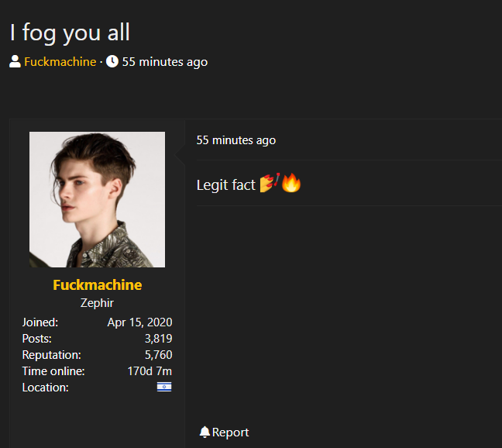The image size is (502, 448).
Task: Click the fire emoji in the post
Action: [291, 183]
